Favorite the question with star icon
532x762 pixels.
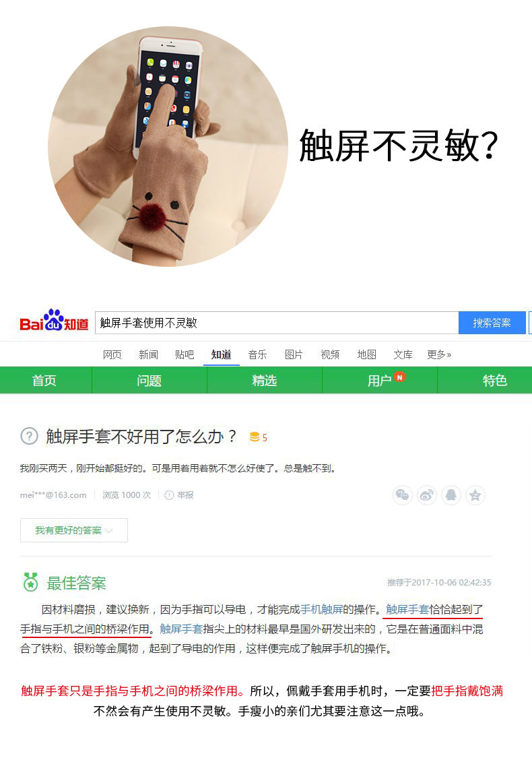(475, 495)
